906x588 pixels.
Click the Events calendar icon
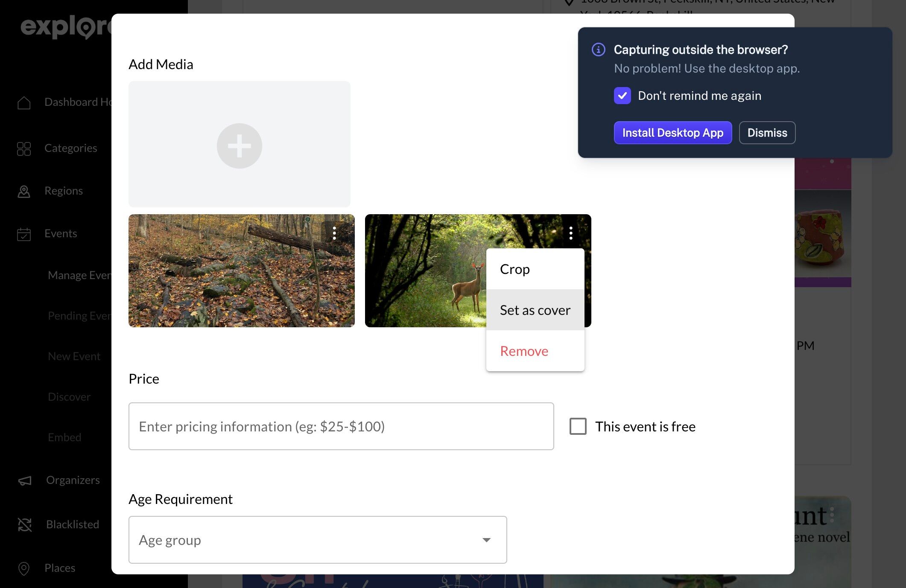[x=24, y=234]
